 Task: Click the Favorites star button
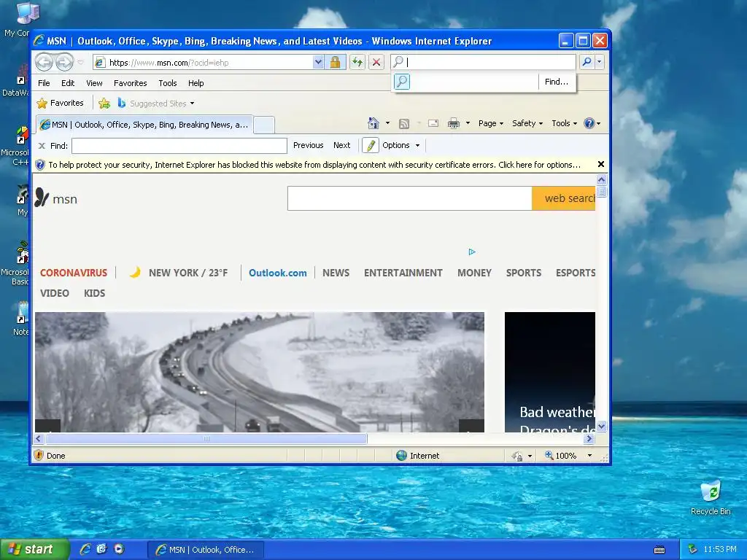tap(61, 104)
